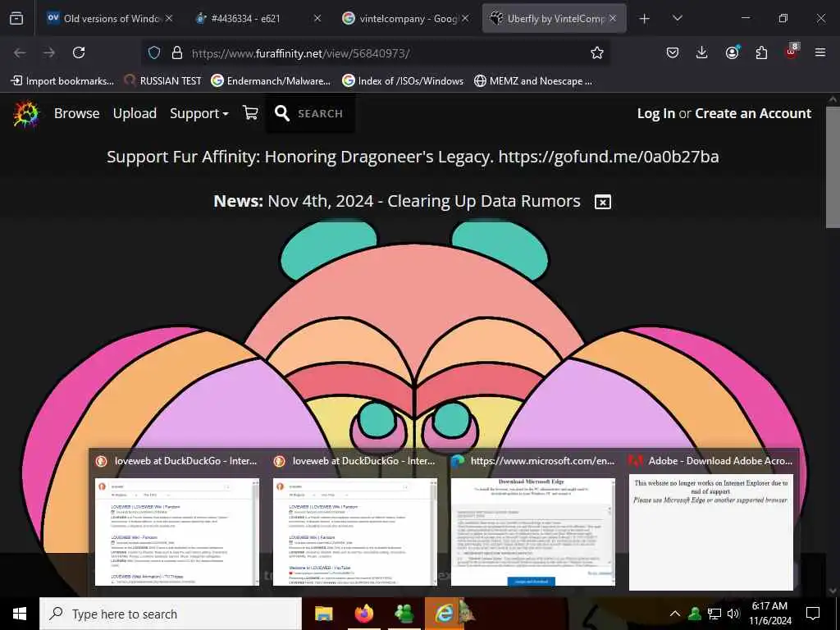Image resolution: width=840 pixels, height=630 pixels.
Task: Click 'Create an Account' link
Action: tap(753, 113)
